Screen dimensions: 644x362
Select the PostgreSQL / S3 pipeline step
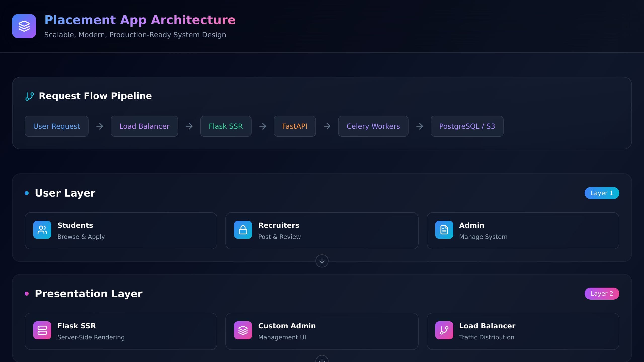coord(467,126)
